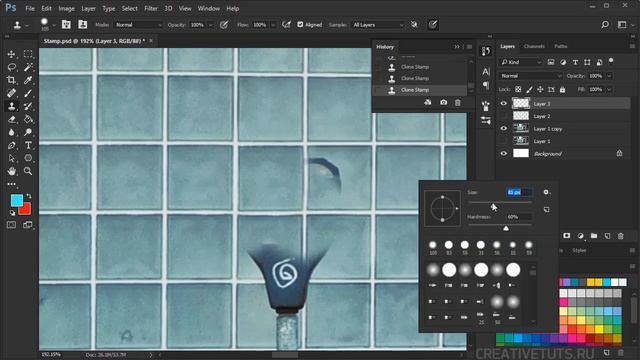The image size is (640, 360).
Task: Open the Filter menu
Action: pyautogui.click(x=151, y=8)
